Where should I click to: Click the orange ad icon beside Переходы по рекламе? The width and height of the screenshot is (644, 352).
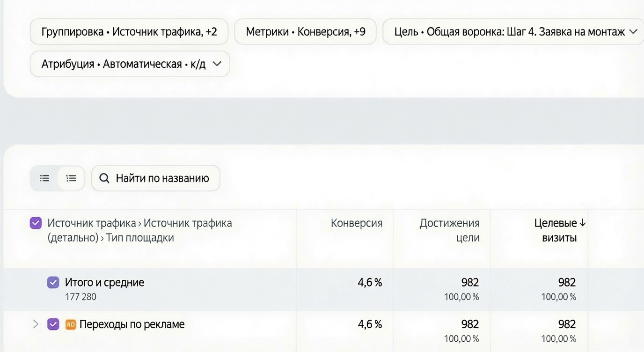tap(71, 324)
